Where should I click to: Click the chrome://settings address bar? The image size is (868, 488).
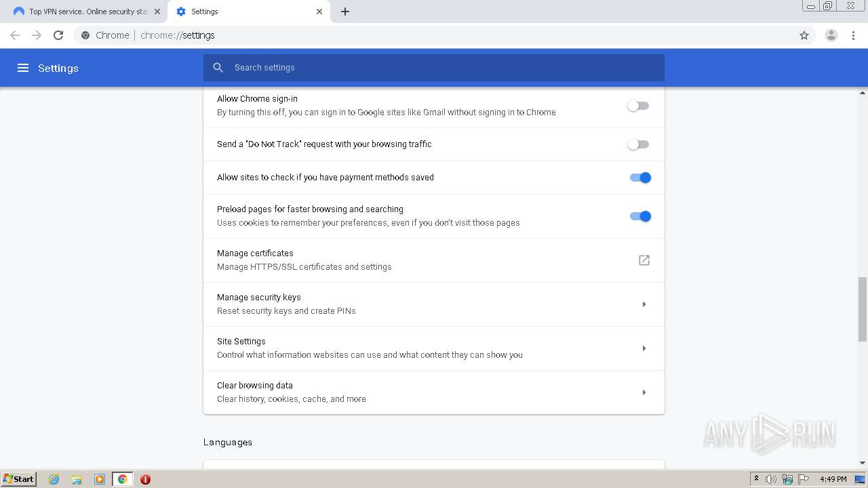434,35
